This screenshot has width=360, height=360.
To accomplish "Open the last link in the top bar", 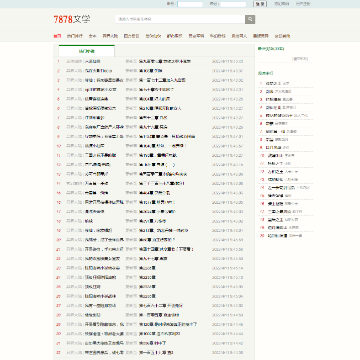I will 303,4.
